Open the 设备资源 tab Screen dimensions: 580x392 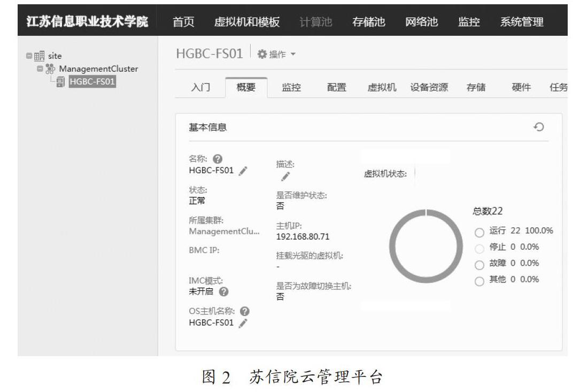429,87
